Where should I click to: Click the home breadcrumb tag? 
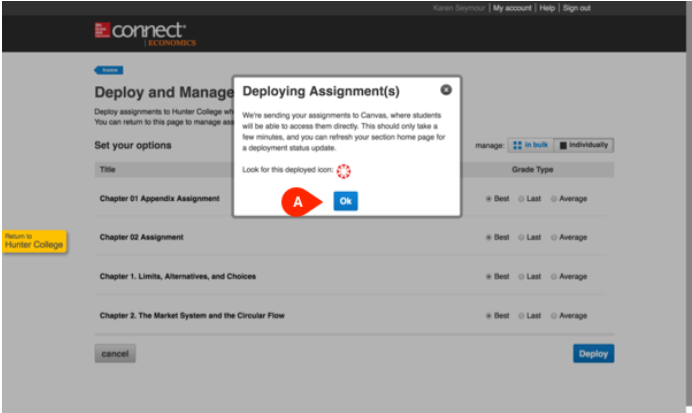pyautogui.click(x=107, y=70)
